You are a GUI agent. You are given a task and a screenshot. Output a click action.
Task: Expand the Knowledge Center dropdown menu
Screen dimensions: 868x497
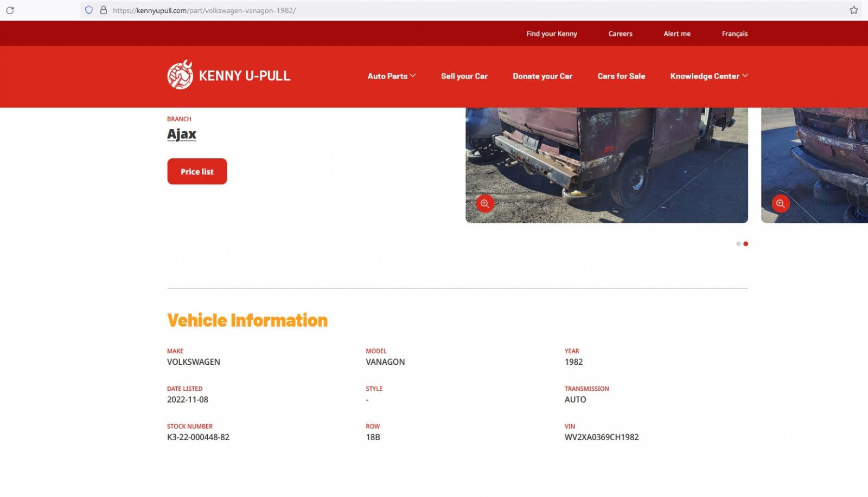[709, 76]
